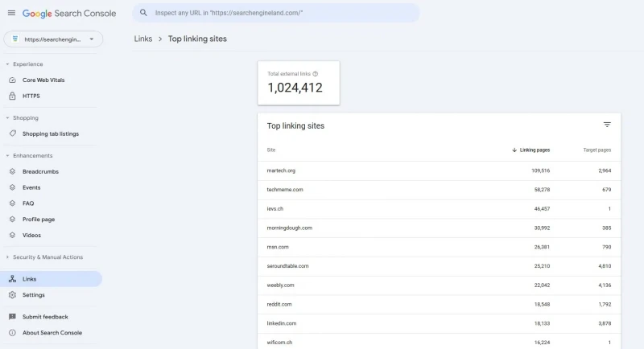
Task: Click the 58,278 linking pages value
Action: pos(542,190)
